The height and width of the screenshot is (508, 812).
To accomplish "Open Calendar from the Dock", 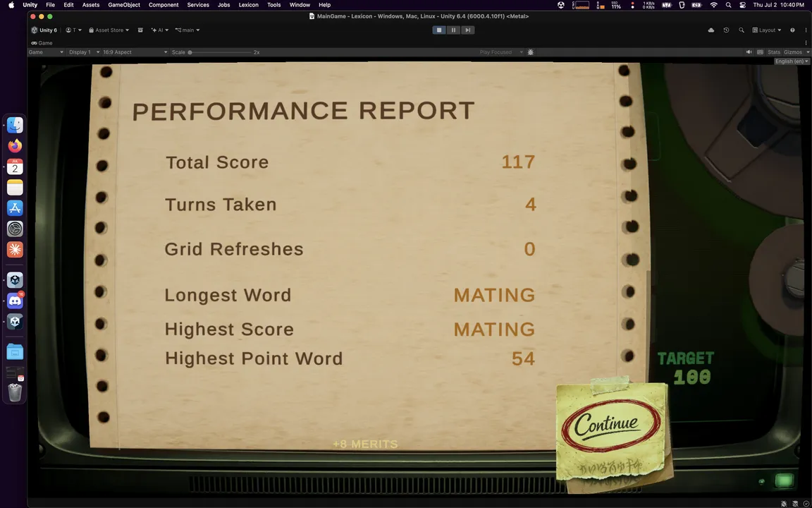I will pyautogui.click(x=15, y=167).
